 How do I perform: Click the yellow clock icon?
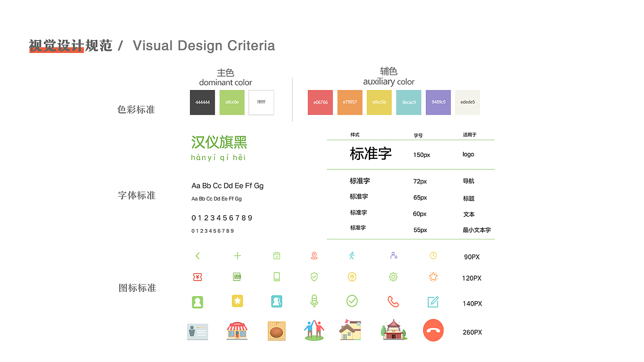point(433,256)
